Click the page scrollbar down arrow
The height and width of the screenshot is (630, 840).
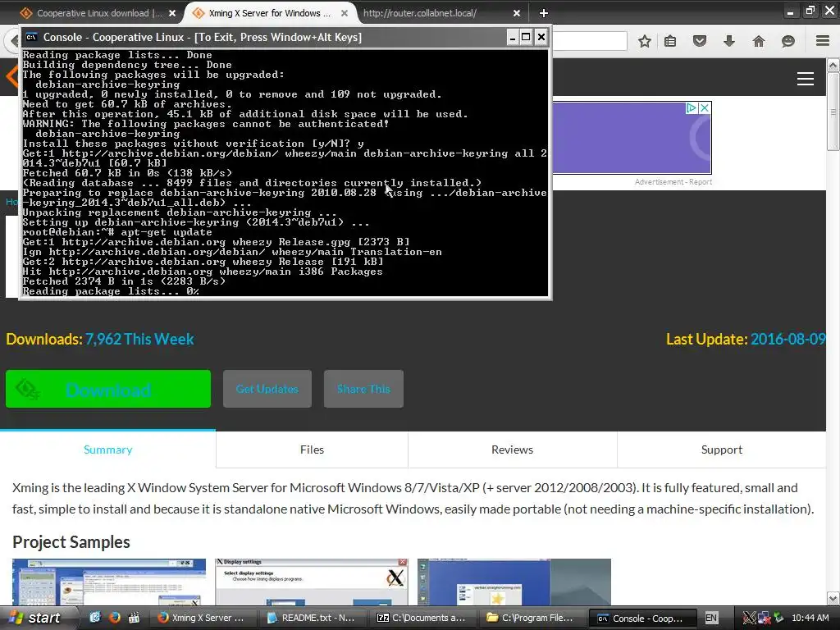[x=833, y=599]
